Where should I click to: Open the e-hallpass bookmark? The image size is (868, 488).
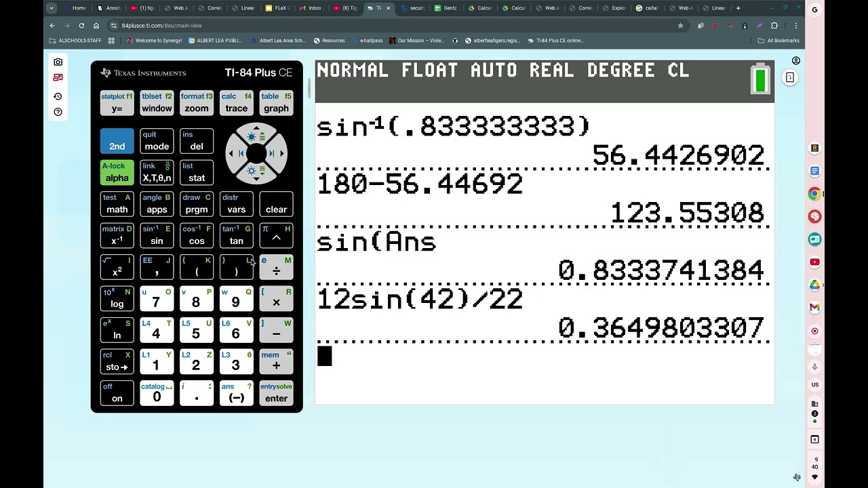(x=367, y=41)
